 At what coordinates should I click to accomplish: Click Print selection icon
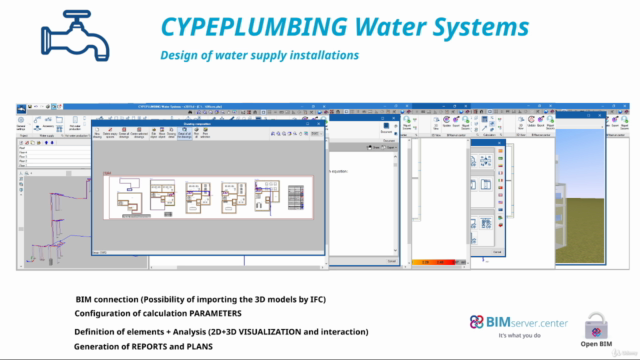205,133
